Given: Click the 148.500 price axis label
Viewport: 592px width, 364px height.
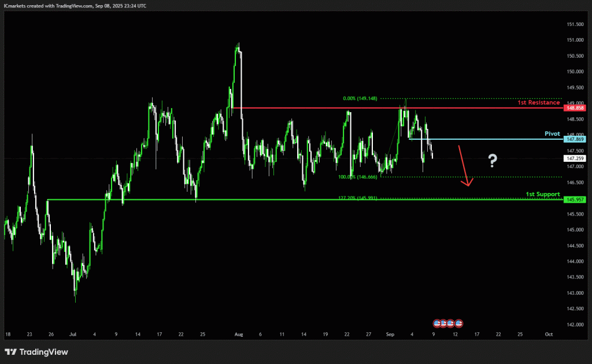Looking at the screenshot, I should 575,119.
